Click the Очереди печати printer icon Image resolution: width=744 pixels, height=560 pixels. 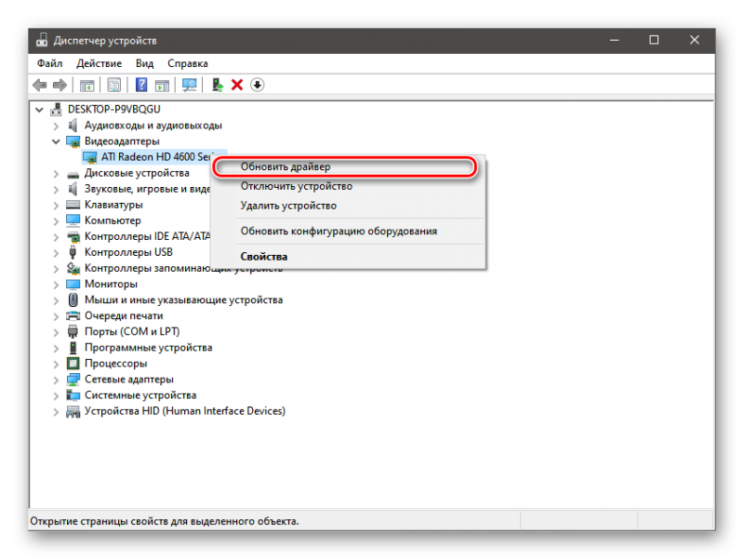pos(73,316)
